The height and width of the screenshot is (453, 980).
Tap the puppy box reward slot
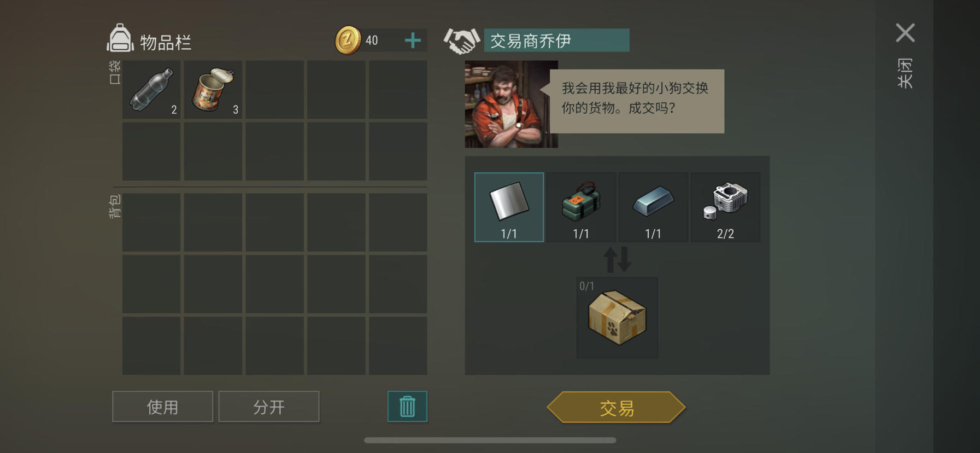[x=617, y=317]
